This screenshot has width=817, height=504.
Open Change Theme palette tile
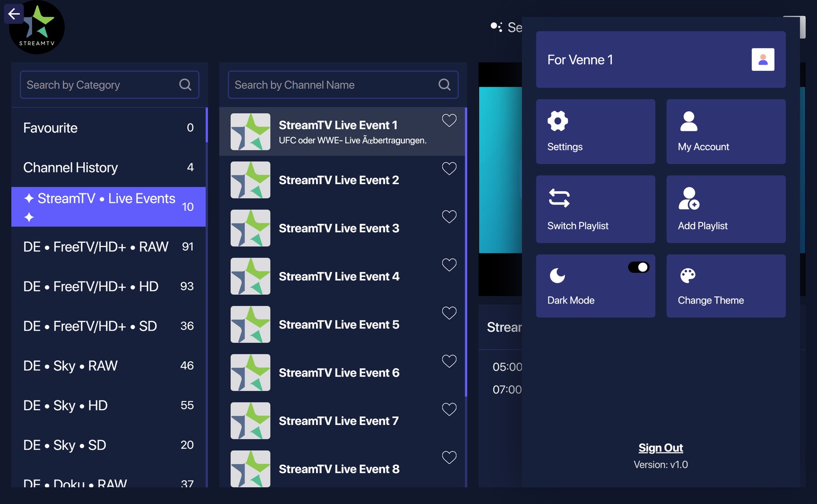(x=726, y=286)
